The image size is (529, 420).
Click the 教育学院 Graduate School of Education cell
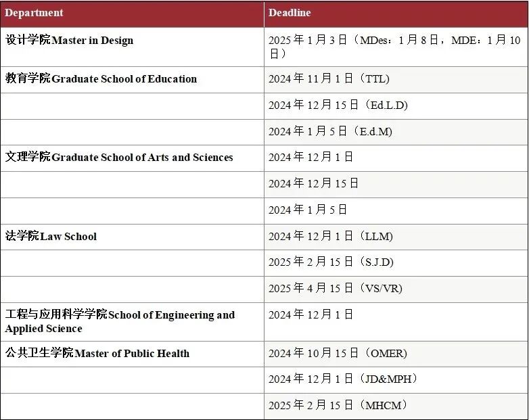(x=133, y=80)
